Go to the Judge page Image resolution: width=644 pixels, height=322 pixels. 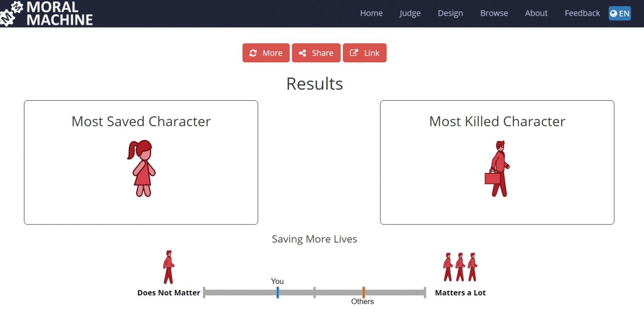(410, 13)
